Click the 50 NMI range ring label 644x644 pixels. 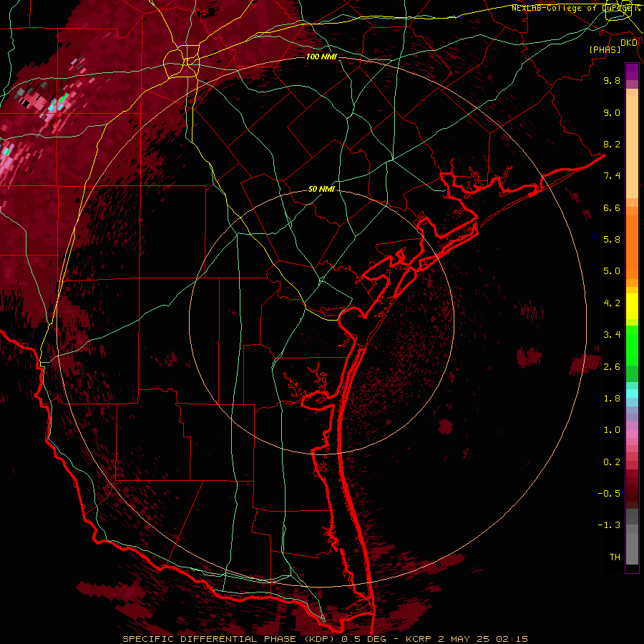tap(321, 190)
